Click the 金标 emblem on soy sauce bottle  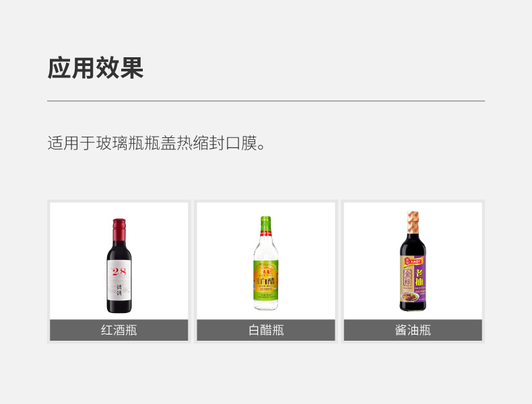[x=407, y=277]
